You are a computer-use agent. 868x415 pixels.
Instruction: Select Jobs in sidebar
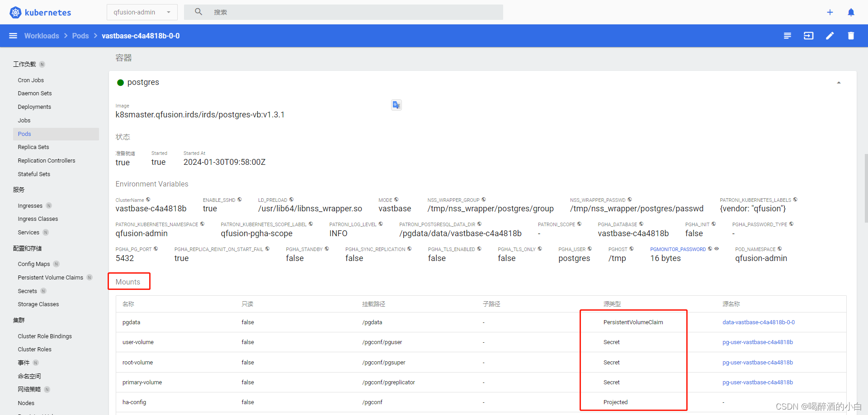pos(24,121)
